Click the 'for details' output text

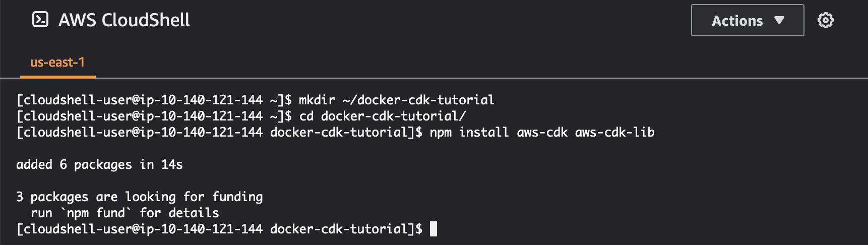coord(179,213)
